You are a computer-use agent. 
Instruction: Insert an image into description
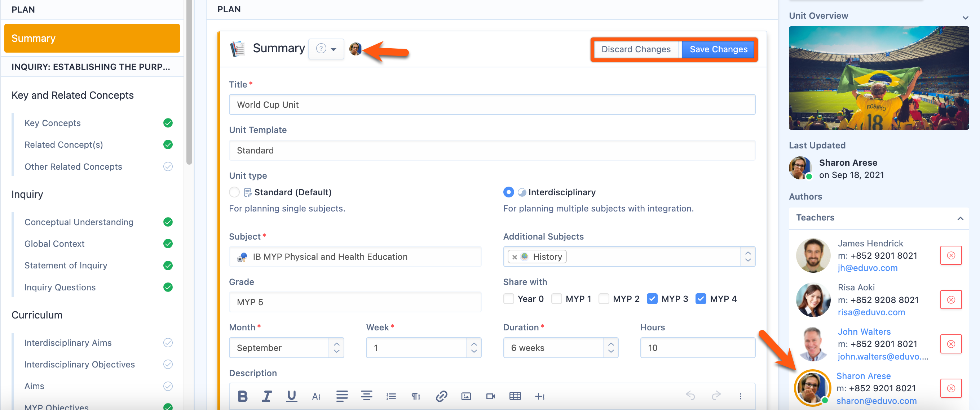[466, 396]
